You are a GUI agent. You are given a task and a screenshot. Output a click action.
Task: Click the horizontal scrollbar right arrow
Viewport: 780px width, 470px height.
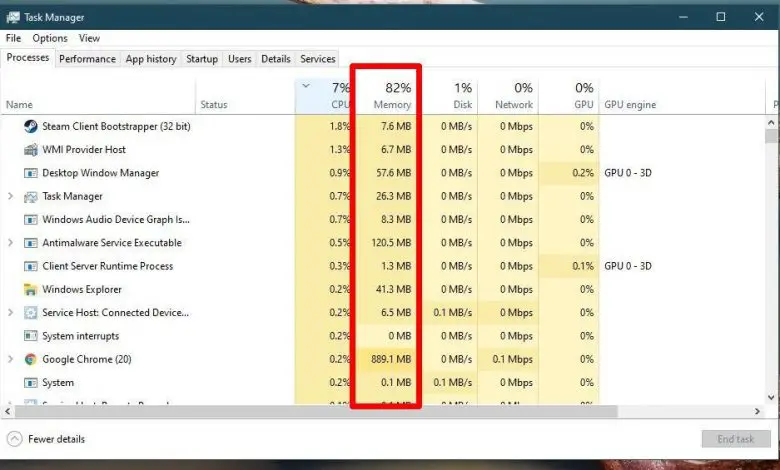757,412
